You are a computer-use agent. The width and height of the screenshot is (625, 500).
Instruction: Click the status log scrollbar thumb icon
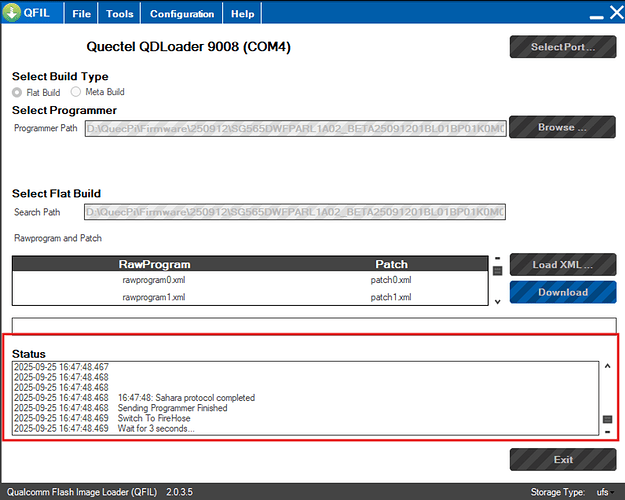coord(607,419)
